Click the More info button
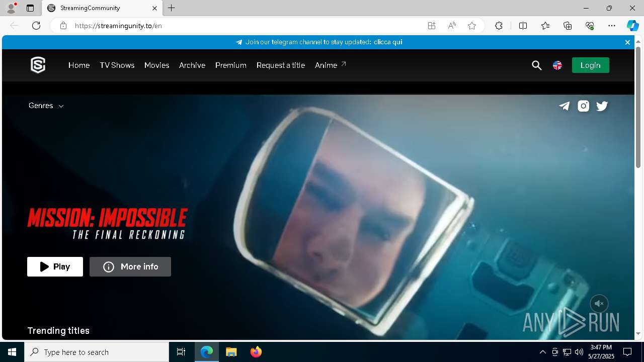Screen dimensions: 644x362 130,266
